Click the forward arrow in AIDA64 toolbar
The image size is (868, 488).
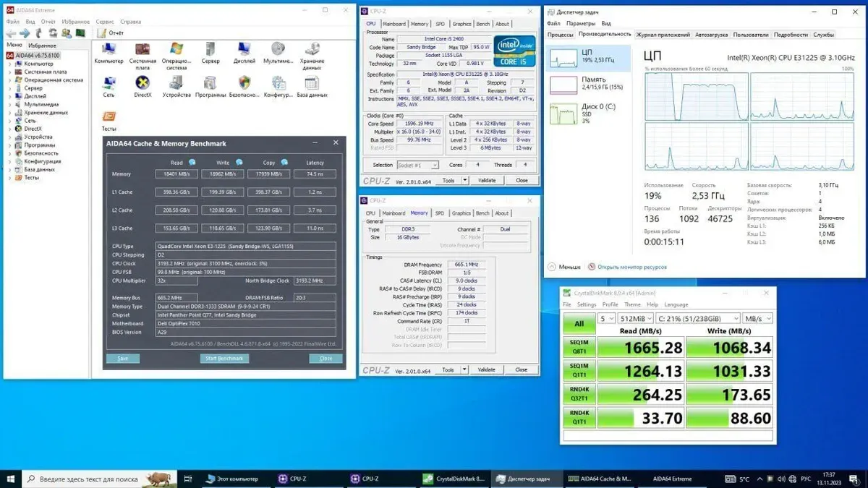click(25, 33)
